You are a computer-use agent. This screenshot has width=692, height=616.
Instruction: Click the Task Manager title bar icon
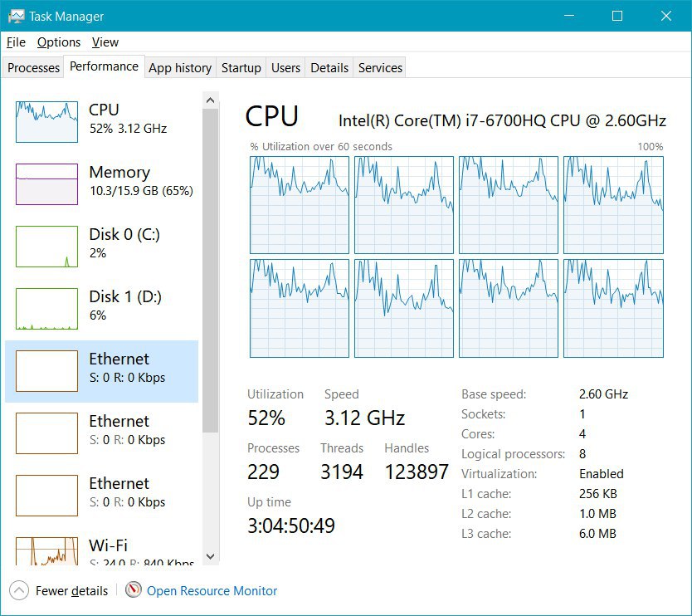[x=17, y=17]
